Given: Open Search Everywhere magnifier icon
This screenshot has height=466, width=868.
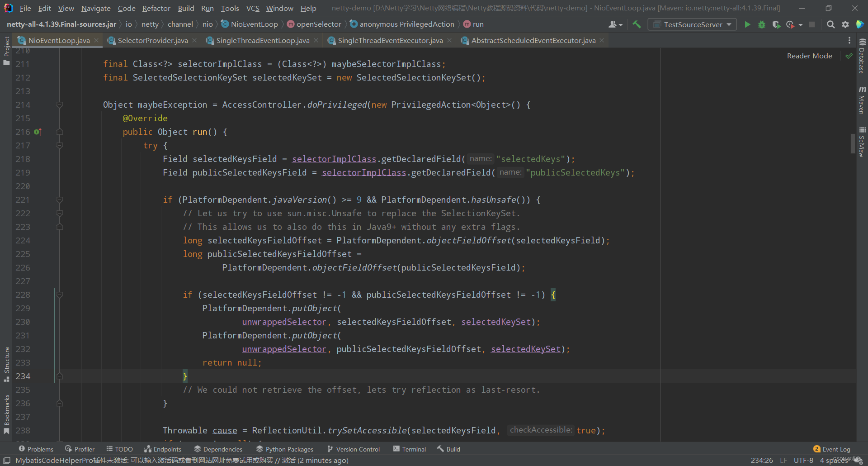Looking at the screenshot, I should click(830, 24).
